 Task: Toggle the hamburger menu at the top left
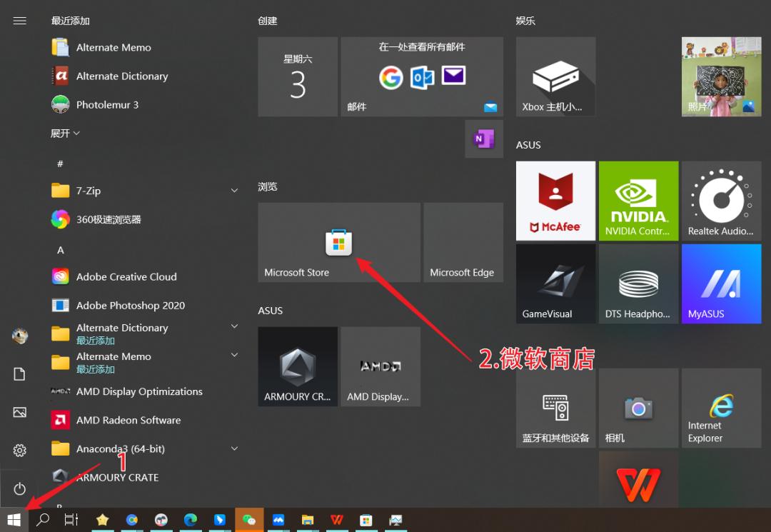pyautogui.click(x=20, y=21)
